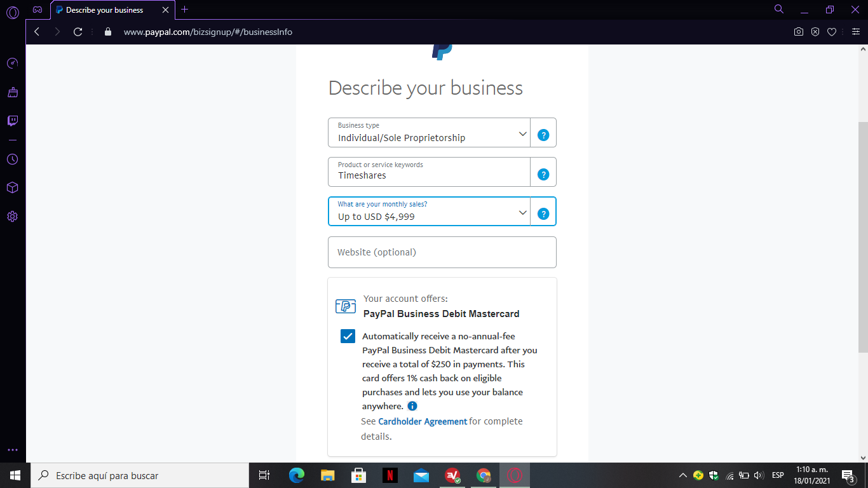
Task: Show help for Business type field
Action: tap(543, 135)
